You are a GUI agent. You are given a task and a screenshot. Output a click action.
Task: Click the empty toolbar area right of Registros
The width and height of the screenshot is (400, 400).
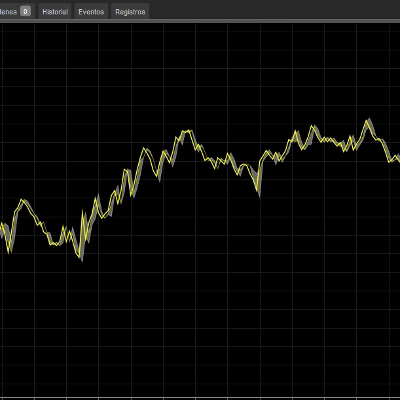(x=273, y=10)
